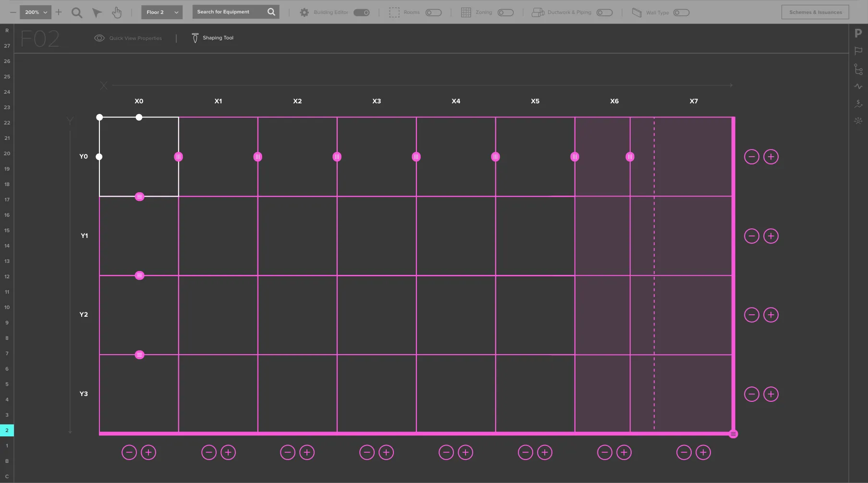
Task: Select the hand pan tool
Action: pyautogui.click(x=117, y=12)
